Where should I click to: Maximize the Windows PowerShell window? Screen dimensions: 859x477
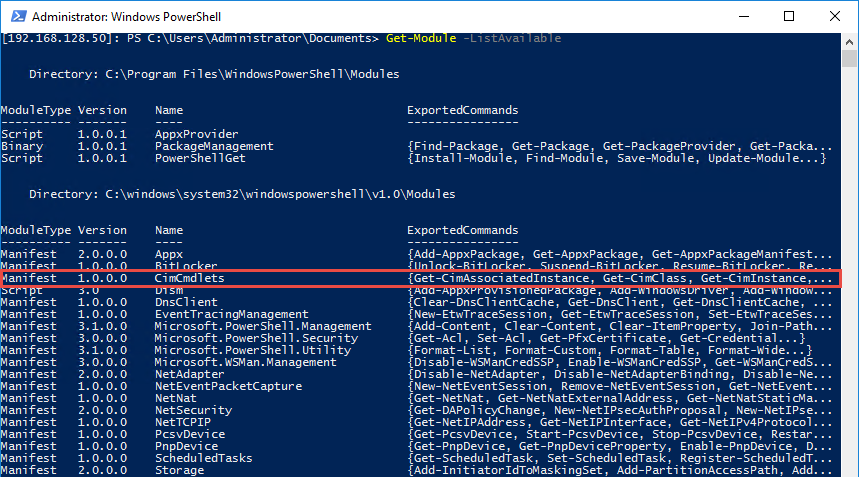[x=789, y=16]
